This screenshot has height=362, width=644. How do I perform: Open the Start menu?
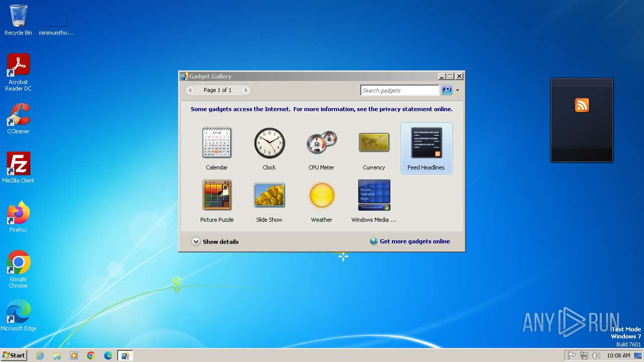coord(14,355)
